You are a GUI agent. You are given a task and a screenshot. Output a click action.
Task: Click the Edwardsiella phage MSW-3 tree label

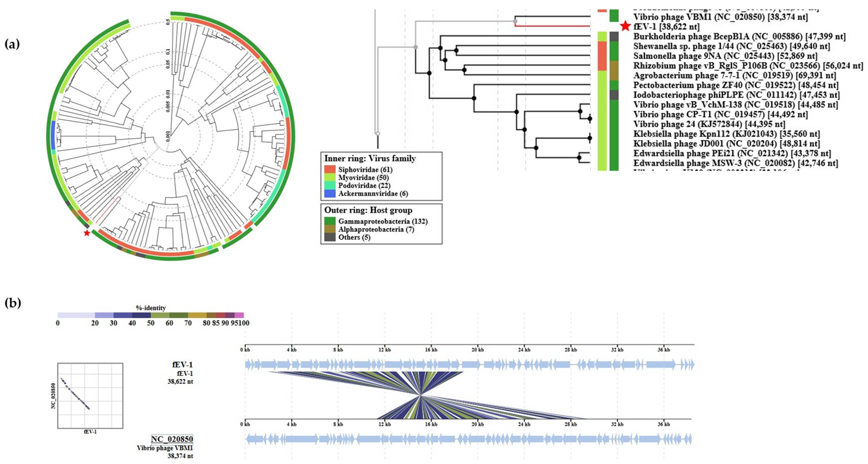pos(736,163)
